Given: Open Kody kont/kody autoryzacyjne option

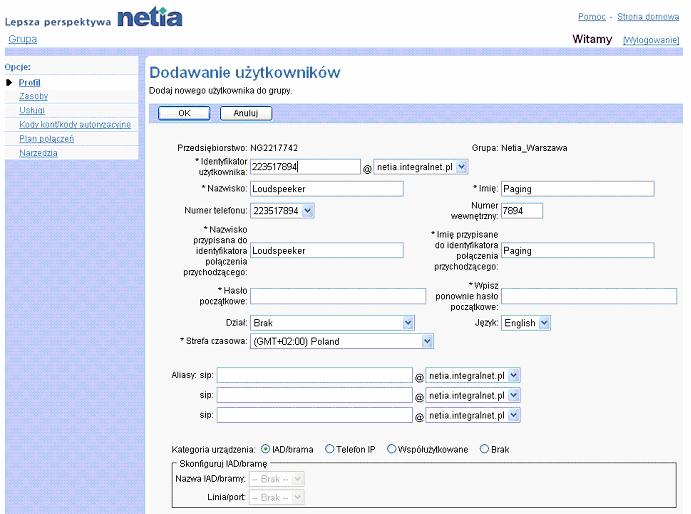Looking at the screenshot, I should pyautogui.click(x=75, y=124).
